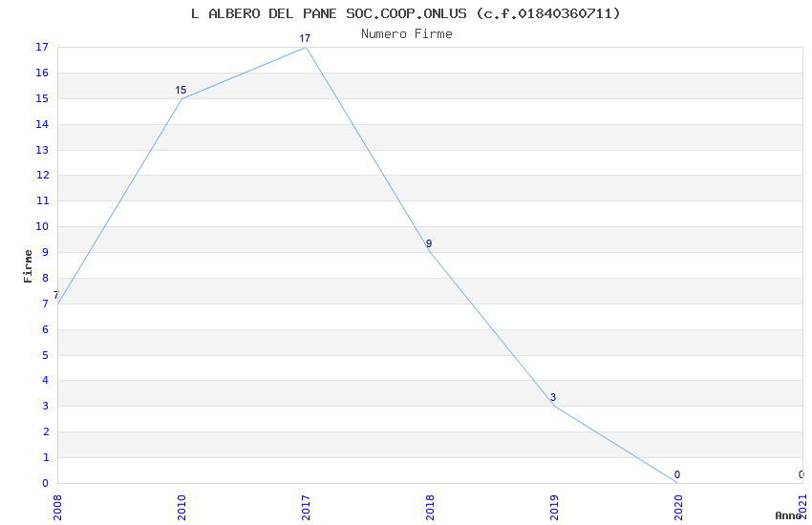The height and width of the screenshot is (525, 812).
Task: Click the Numero Firme subtitle
Action: click(407, 34)
